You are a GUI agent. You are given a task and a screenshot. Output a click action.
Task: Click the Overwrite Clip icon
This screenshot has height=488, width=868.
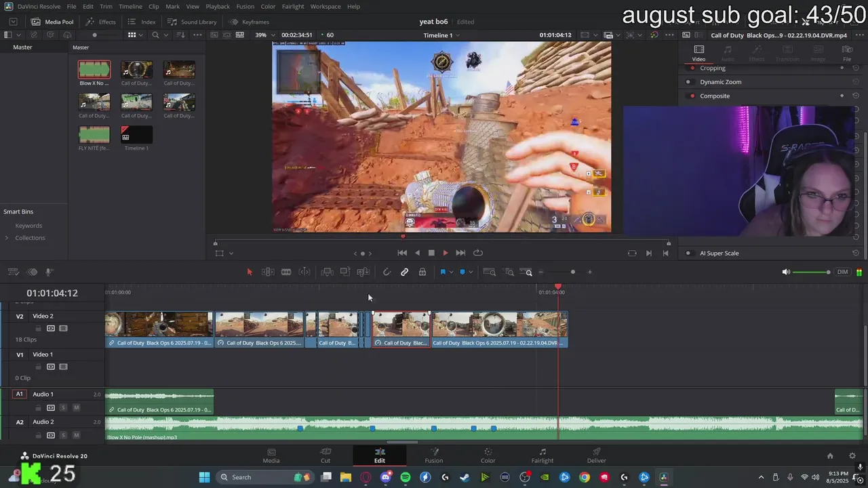point(345,272)
